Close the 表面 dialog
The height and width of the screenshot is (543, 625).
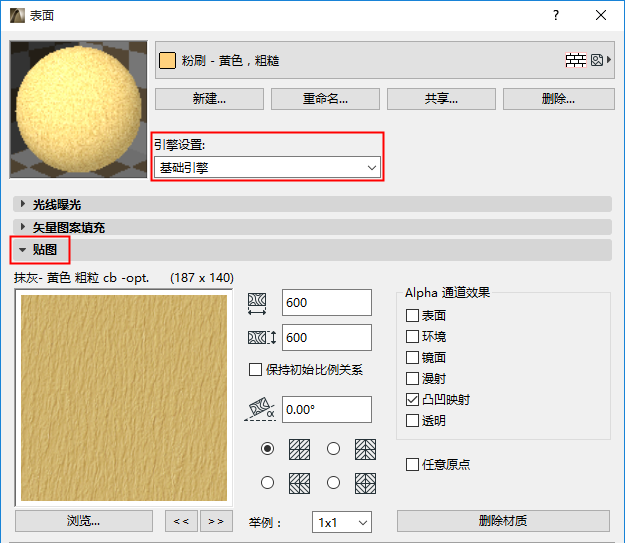[601, 15]
